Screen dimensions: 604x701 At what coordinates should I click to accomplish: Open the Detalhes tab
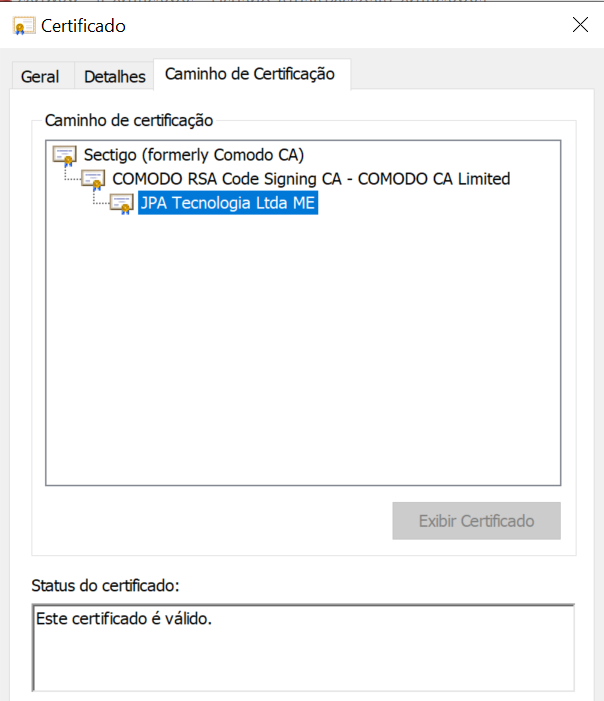(x=114, y=76)
